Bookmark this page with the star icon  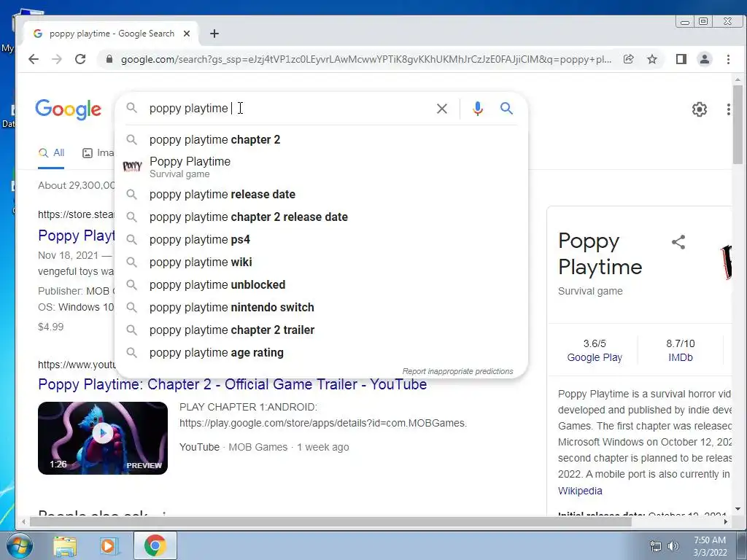pyautogui.click(x=652, y=59)
